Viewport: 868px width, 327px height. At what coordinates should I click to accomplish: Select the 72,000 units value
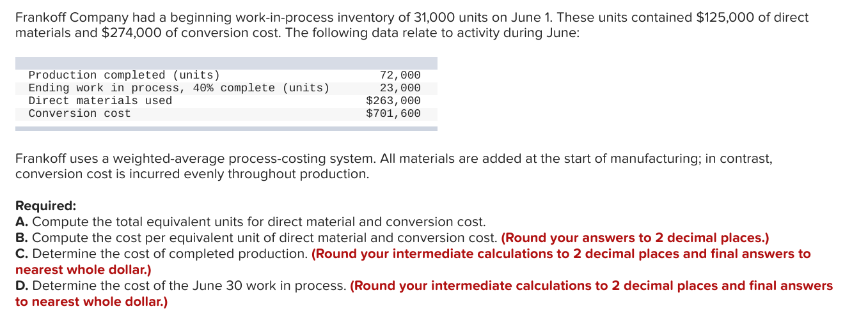click(x=400, y=75)
